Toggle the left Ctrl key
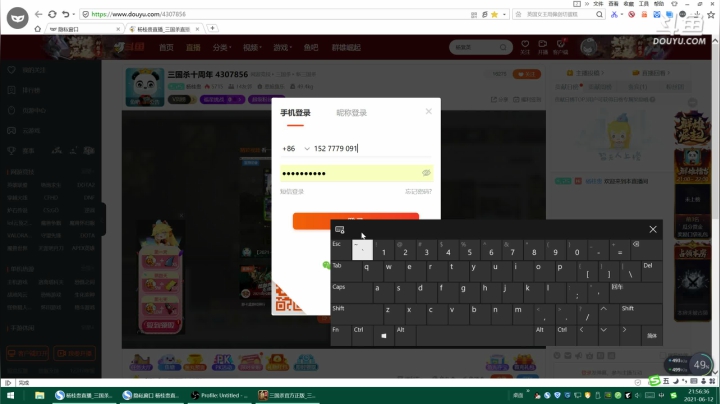The image size is (720, 404). point(362,336)
